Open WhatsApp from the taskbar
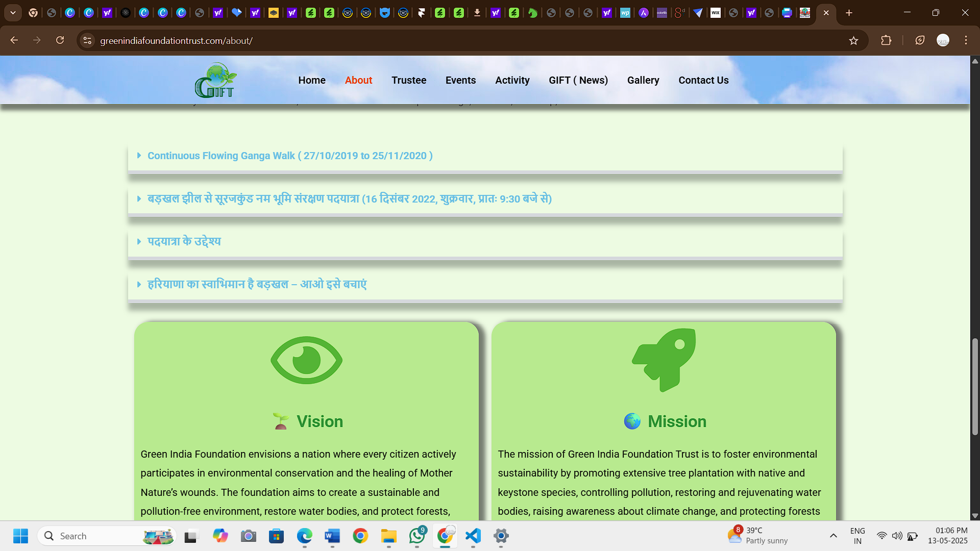 (x=417, y=536)
